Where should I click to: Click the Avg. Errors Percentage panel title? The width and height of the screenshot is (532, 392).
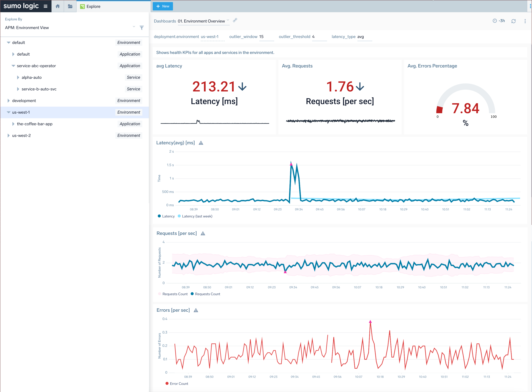click(x=432, y=66)
